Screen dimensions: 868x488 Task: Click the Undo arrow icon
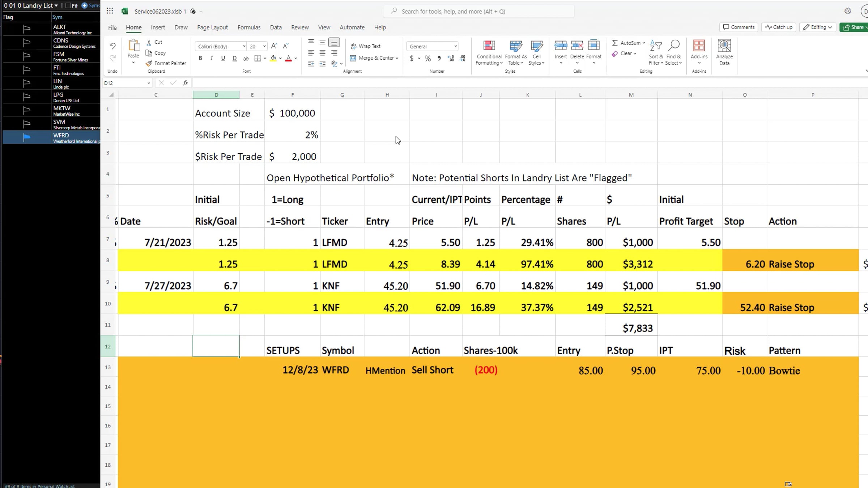(x=112, y=46)
